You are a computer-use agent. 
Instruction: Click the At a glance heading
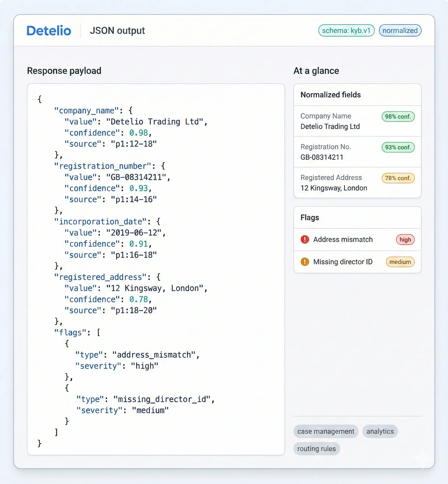pos(316,71)
